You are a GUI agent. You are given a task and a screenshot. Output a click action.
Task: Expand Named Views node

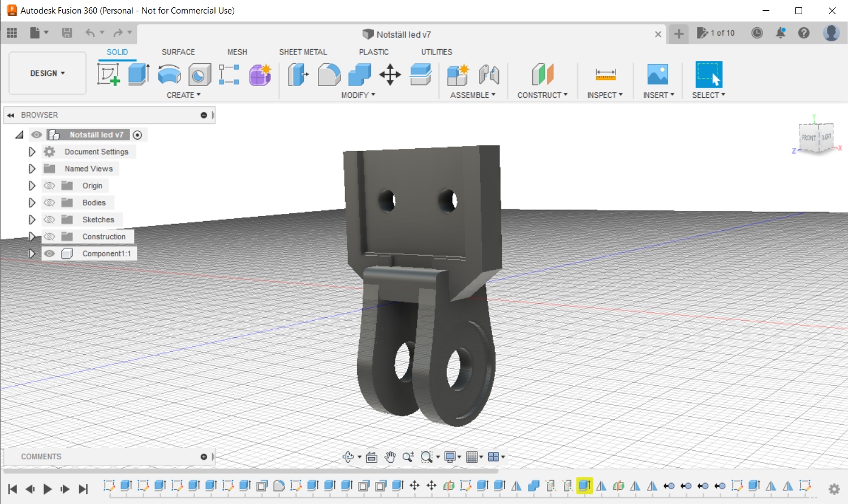(32, 169)
